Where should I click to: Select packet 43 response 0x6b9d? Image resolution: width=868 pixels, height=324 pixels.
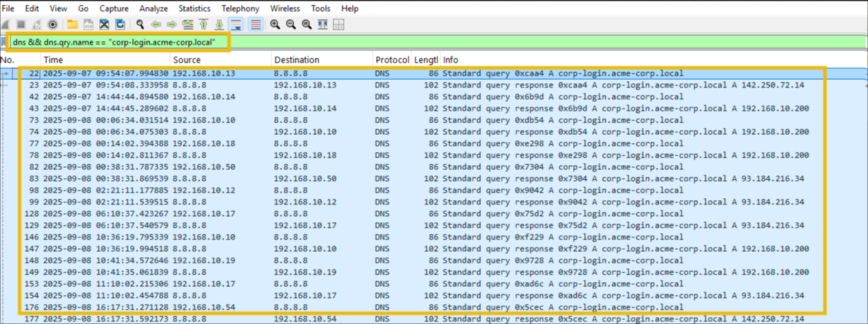[x=434, y=109]
